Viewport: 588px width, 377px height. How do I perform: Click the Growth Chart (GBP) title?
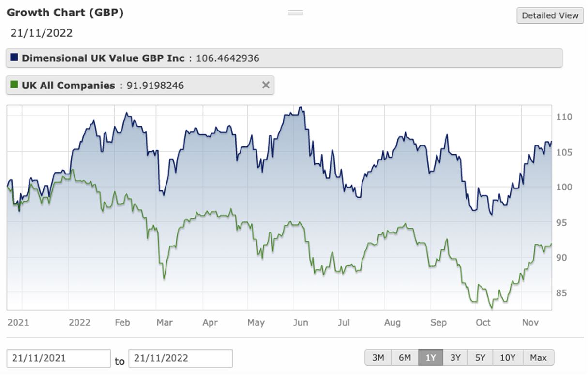tap(65, 13)
